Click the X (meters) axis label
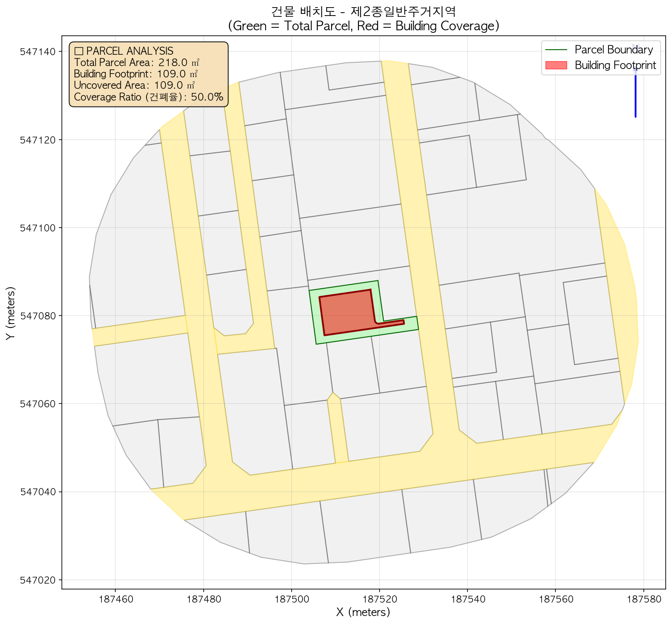 click(363, 612)
